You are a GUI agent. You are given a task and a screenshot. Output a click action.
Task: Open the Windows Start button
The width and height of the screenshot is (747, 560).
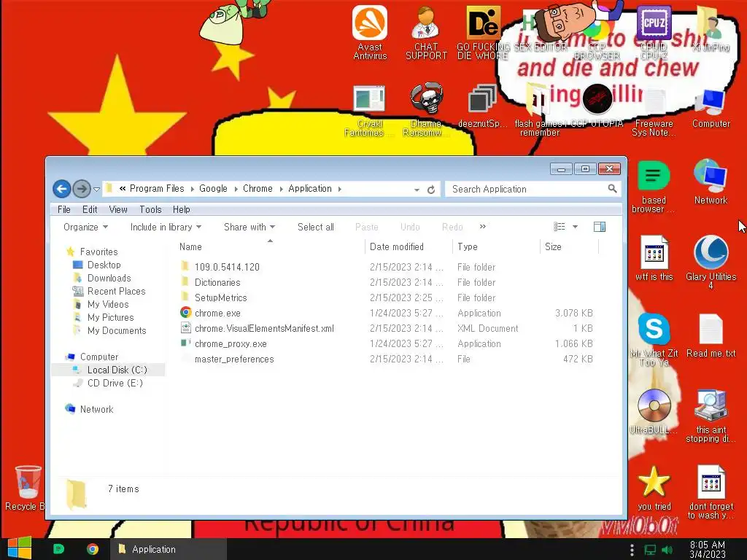coord(20,548)
